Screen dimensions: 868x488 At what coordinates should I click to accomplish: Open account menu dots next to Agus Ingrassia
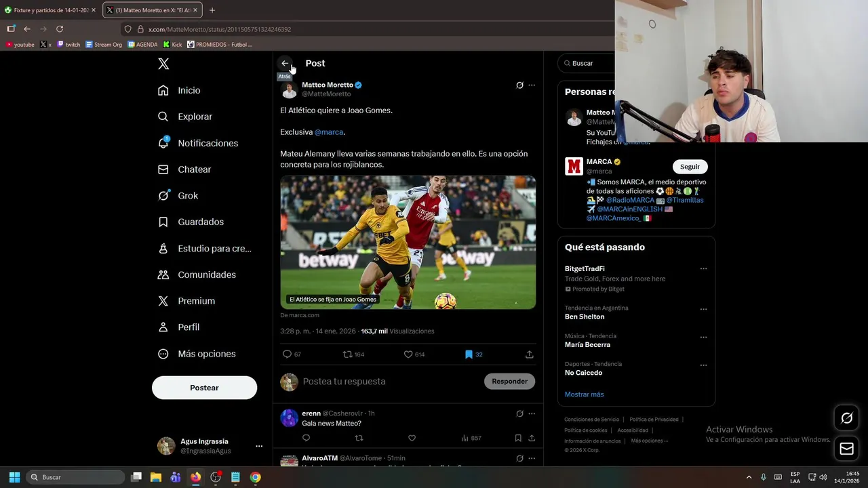(259, 446)
